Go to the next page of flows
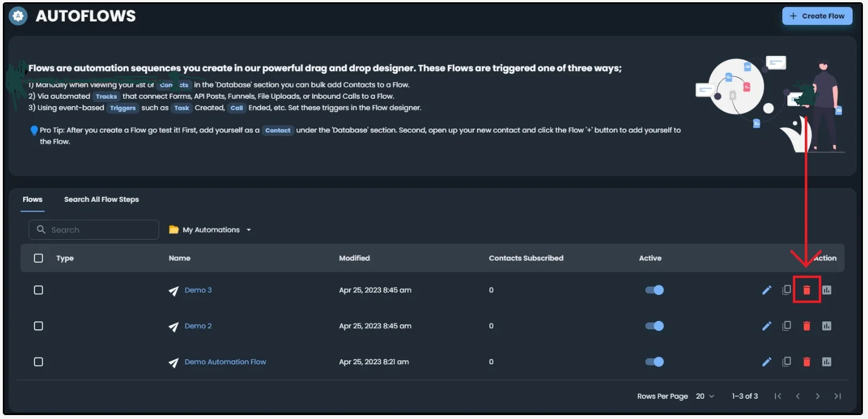The image size is (868, 419). [x=818, y=396]
